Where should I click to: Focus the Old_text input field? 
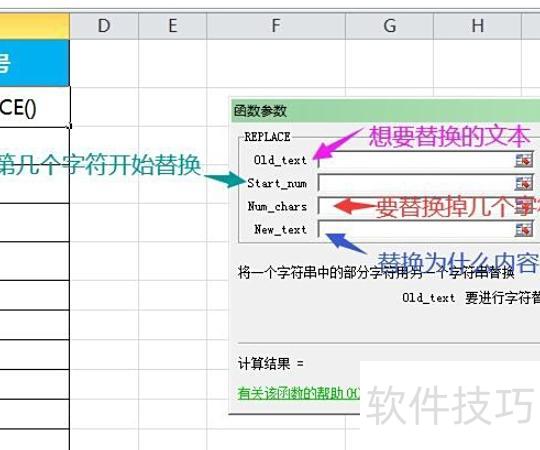point(416,160)
